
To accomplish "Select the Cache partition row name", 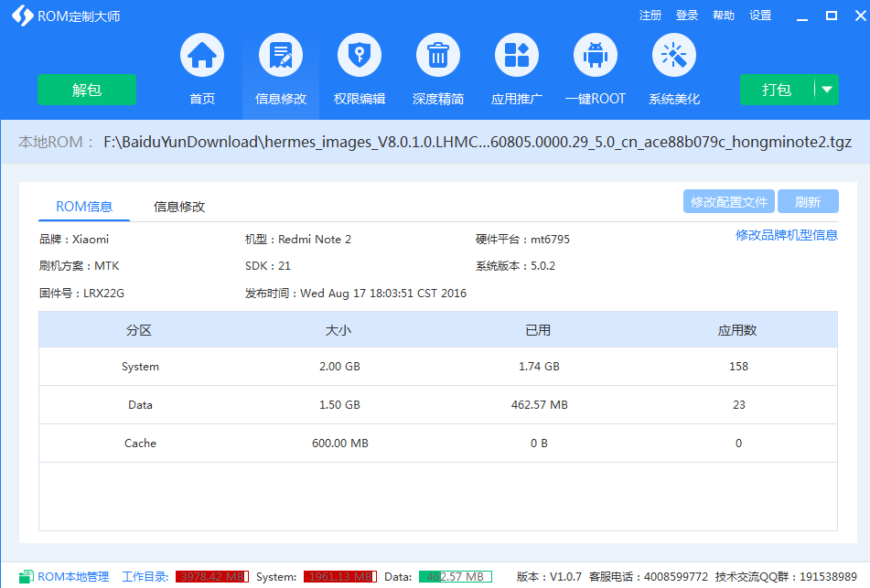I will click(x=140, y=444).
